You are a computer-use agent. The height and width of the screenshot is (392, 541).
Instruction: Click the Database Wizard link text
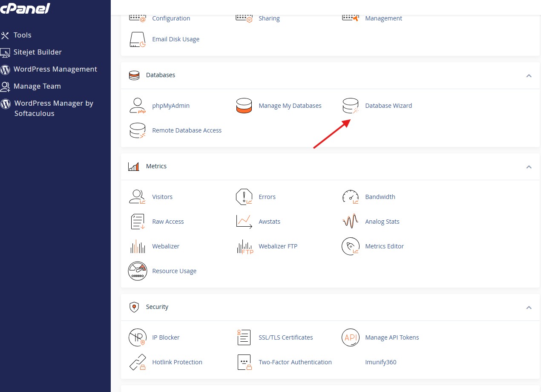(x=388, y=106)
